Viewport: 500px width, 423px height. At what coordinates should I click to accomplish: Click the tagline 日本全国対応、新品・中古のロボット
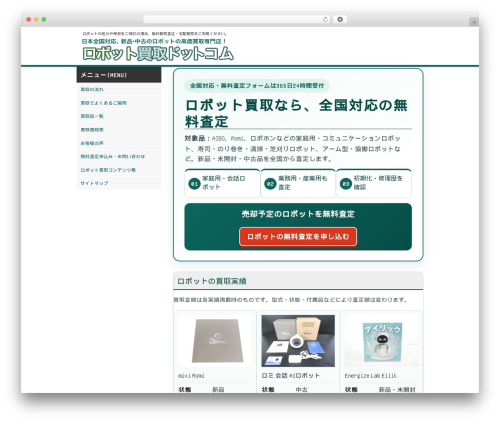point(154,41)
